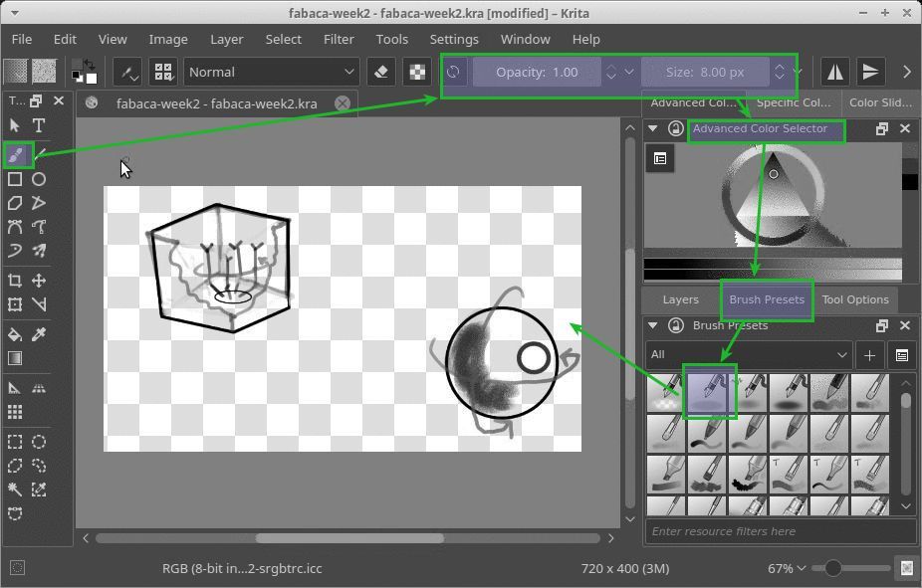
Task: Select the Freehand outline Selection tool
Action: [x=39, y=466]
